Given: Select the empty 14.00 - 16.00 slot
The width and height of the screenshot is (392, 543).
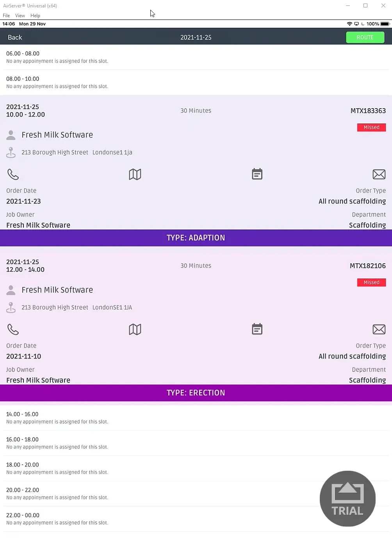Looking at the screenshot, I should click(57, 418).
